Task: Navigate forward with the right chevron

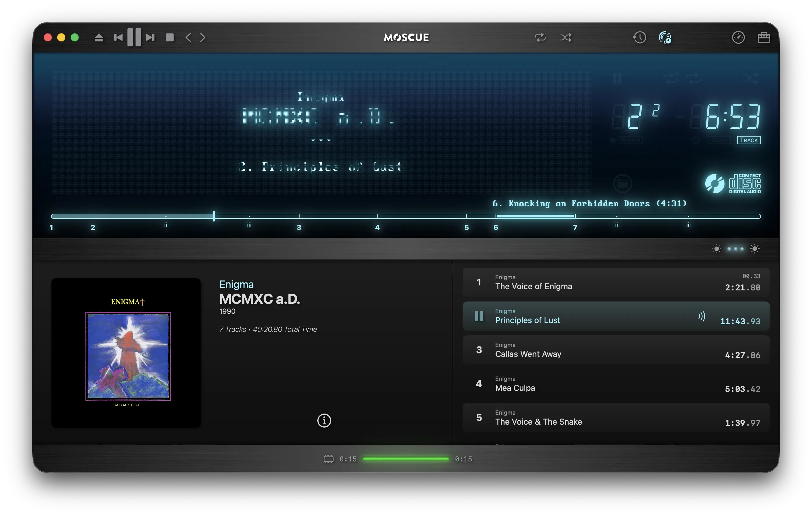Action: 203,37
